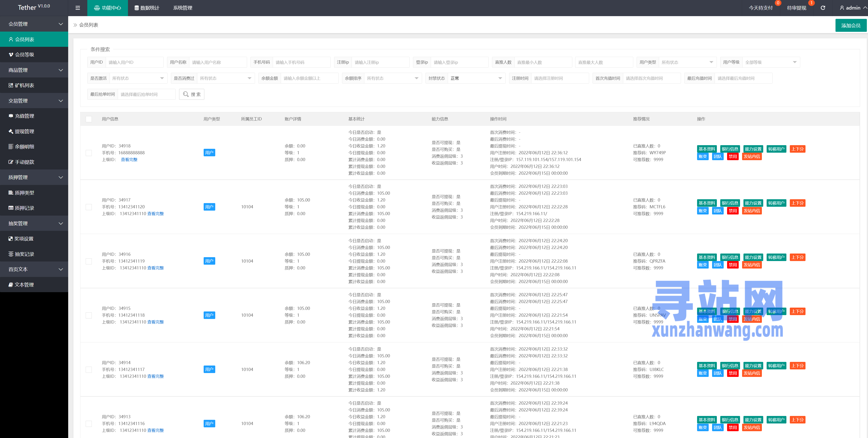Open 会员列表 sidebar item

tap(34, 39)
